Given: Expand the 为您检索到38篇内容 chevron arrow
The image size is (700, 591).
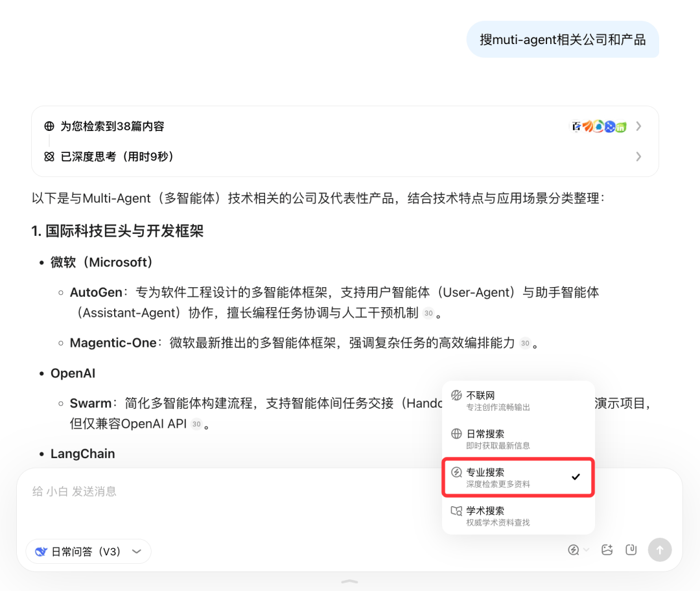Looking at the screenshot, I should tap(639, 126).
